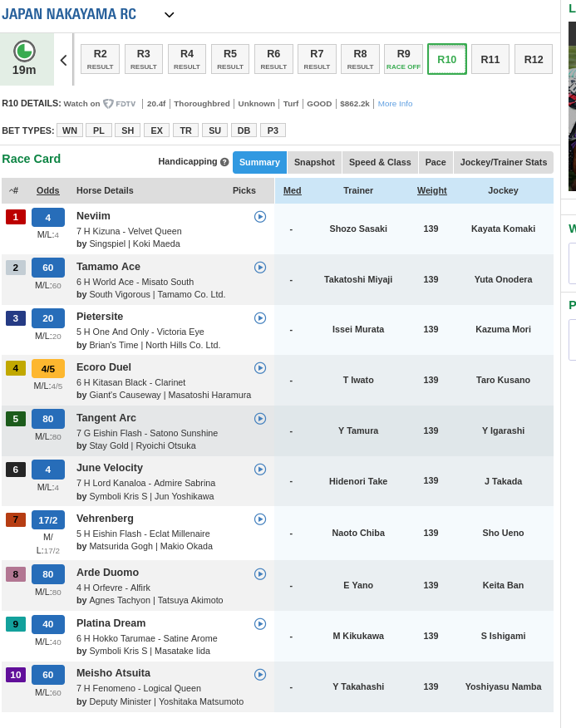Viewport: 576px width, 728px height.
Task: Click Arde Duomo odds button 80
Action: coord(48,574)
